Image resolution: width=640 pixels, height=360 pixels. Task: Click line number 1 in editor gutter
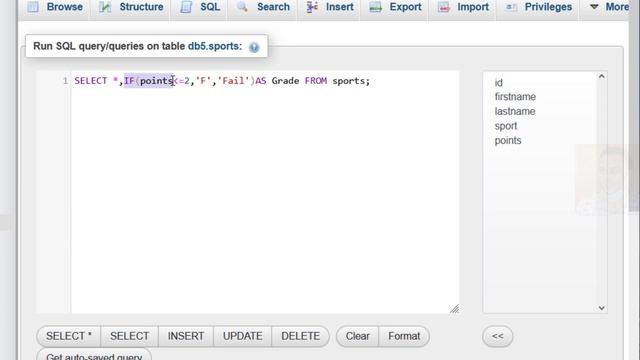tap(65, 81)
